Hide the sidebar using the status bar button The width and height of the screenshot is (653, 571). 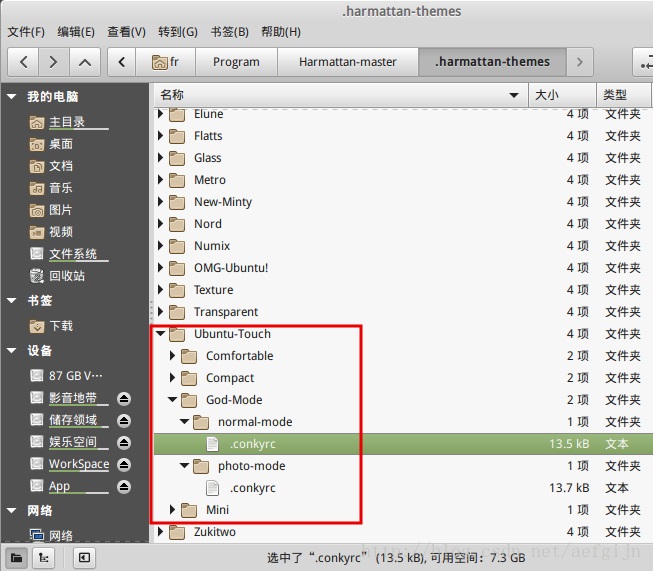pyautogui.click(x=84, y=557)
